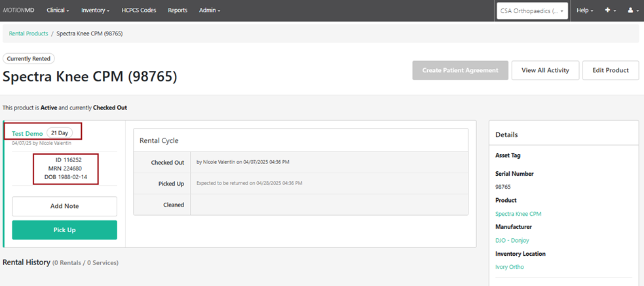
Task: Click the Add Note button
Action: point(64,206)
